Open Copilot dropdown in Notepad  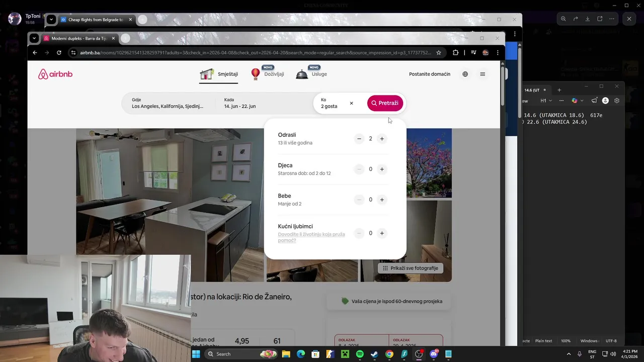[577, 101]
